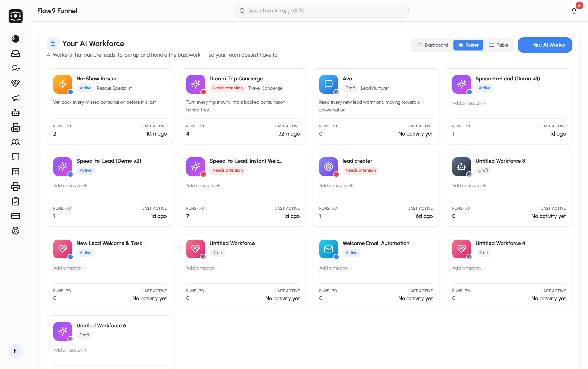Open the megaphone campaigns sidebar icon
The width and height of the screenshot is (588, 369).
15,98
